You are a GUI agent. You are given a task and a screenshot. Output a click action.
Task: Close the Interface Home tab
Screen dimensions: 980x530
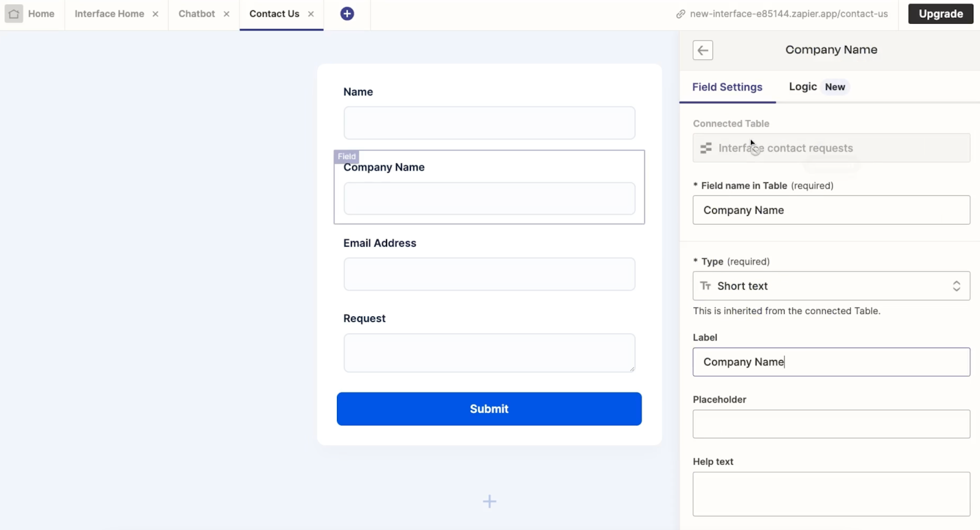coord(156,14)
